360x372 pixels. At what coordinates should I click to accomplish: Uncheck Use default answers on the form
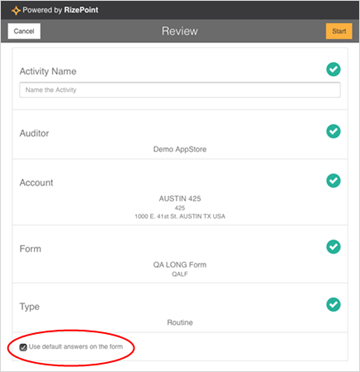click(23, 347)
